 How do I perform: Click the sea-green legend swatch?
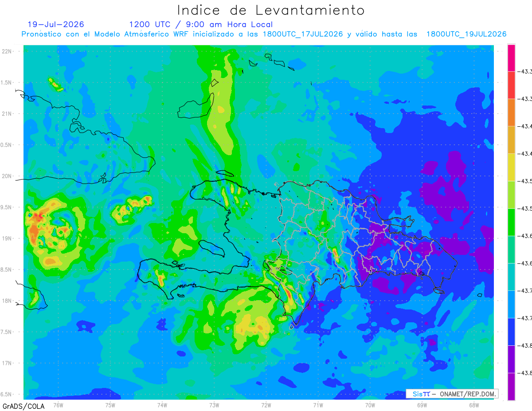[x=511, y=250]
